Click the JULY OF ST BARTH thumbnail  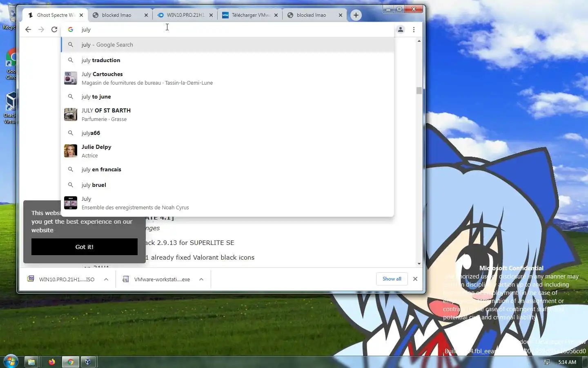tap(71, 114)
